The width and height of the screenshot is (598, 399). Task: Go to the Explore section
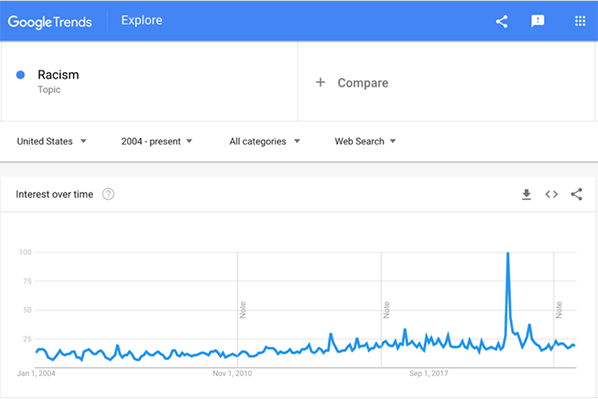[x=142, y=20]
